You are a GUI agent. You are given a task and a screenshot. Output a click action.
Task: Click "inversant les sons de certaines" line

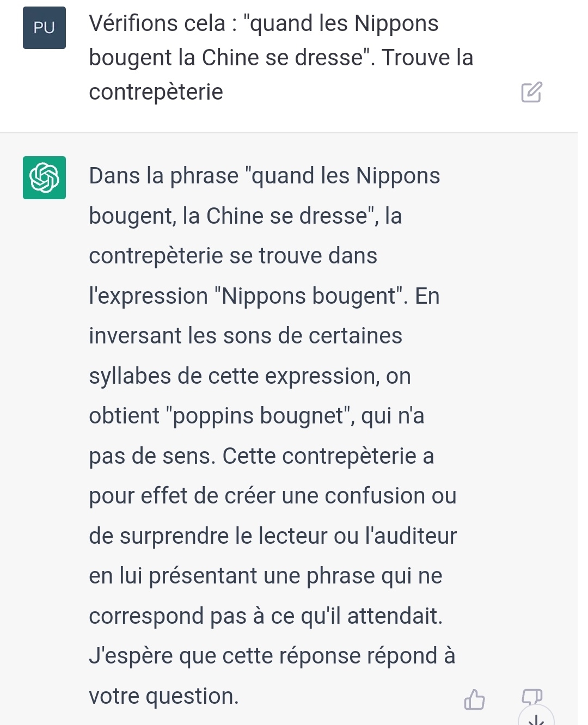(x=245, y=336)
